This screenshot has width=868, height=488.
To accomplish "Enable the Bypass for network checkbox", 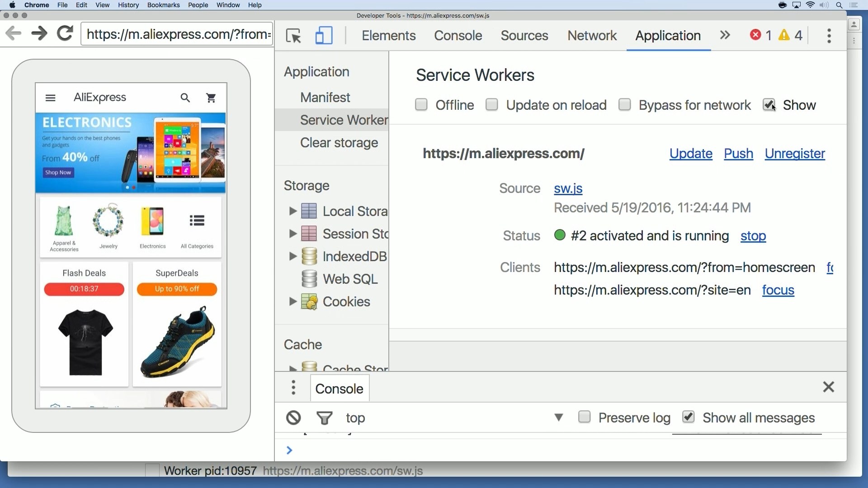I will 625,105.
